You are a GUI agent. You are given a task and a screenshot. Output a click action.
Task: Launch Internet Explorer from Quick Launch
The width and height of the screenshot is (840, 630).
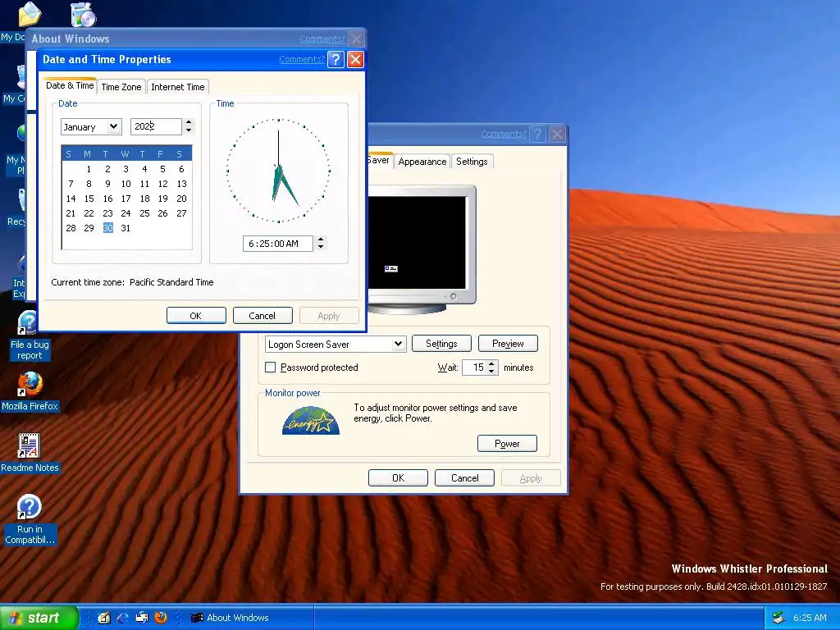[x=123, y=618]
